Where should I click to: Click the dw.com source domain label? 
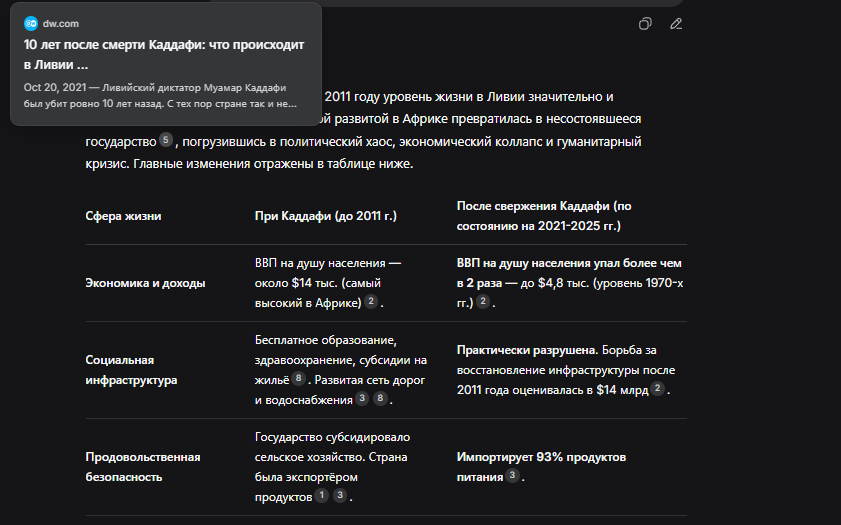click(x=61, y=23)
